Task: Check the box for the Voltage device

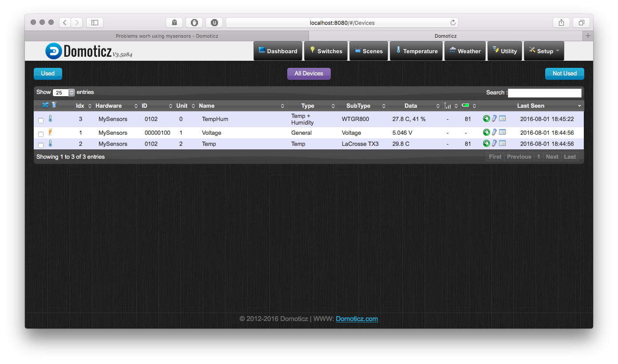Action: [x=41, y=133]
